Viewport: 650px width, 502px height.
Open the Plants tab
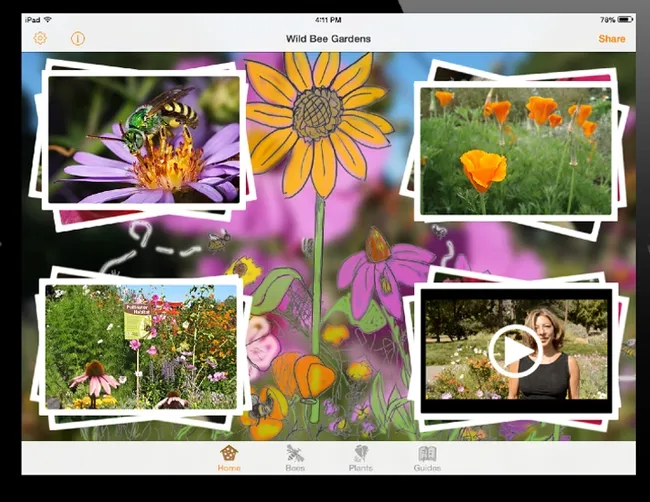point(360,458)
